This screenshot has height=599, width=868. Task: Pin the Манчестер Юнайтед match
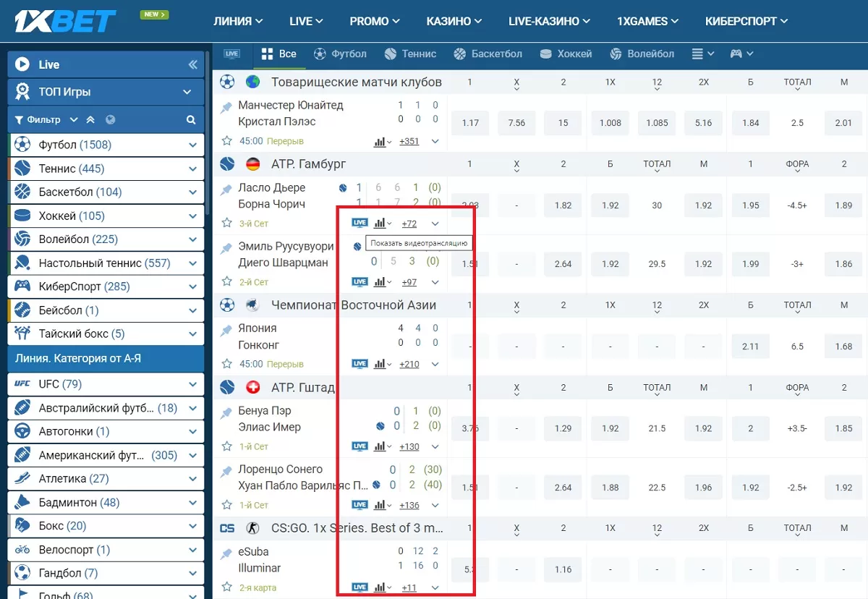227,106
